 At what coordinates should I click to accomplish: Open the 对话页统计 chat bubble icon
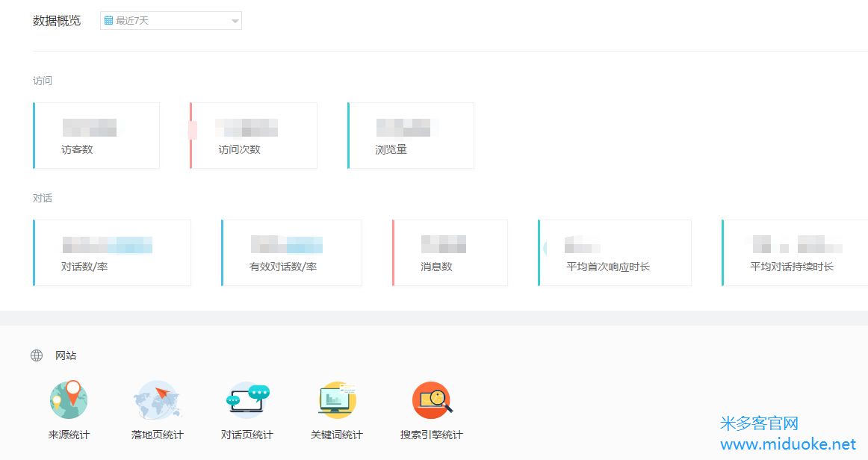[x=247, y=400]
